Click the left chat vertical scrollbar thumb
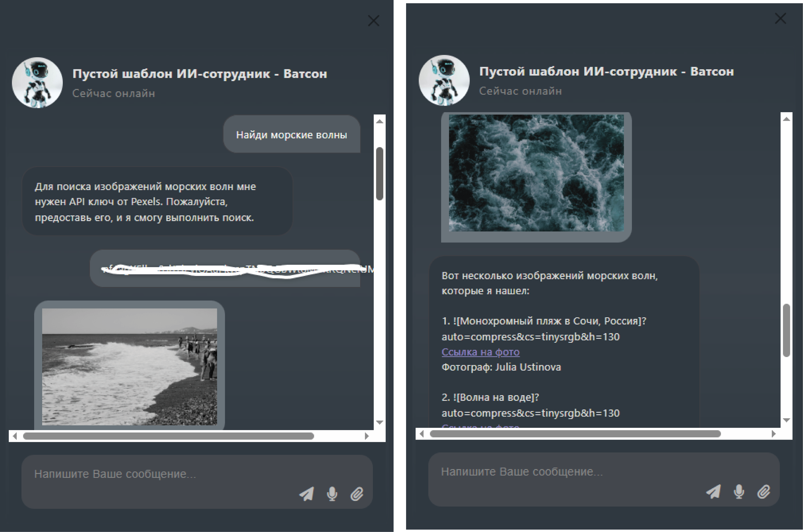 click(380, 173)
